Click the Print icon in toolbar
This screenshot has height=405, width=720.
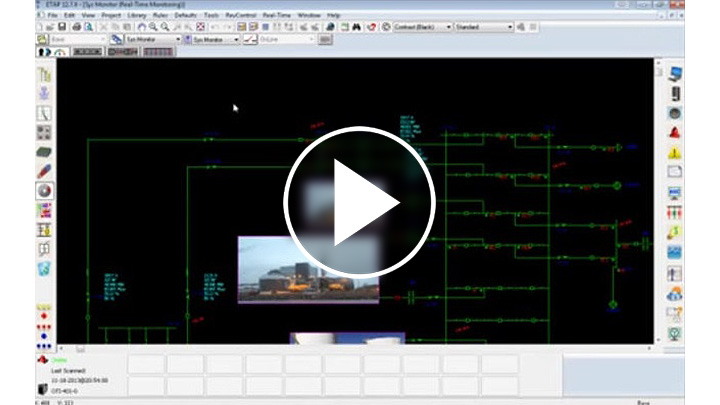pos(77,27)
